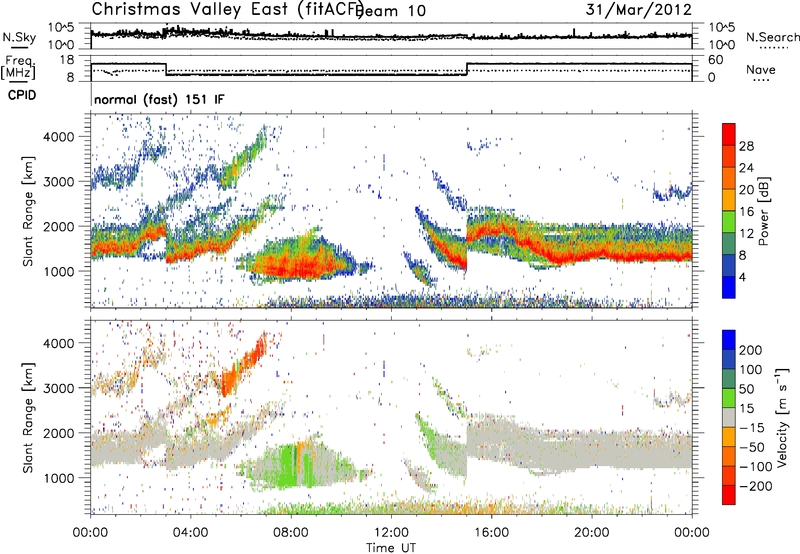800x554 pixels.
Task: Click the red power echo blob near 08:00
Action: [293, 265]
